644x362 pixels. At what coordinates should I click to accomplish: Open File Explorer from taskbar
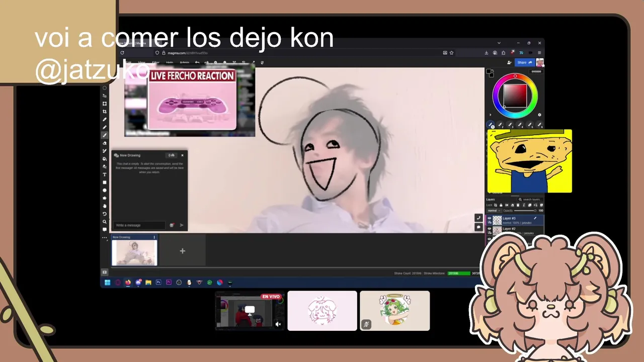tap(148, 283)
